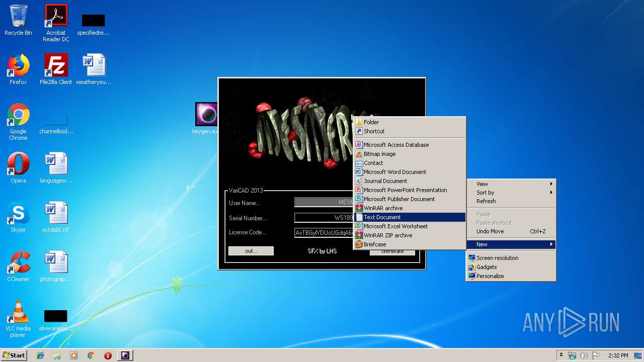The height and width of the screenshot is (362, 644).
Task: Click the clock showing 2:32 PM
Action: click(618, 355)
